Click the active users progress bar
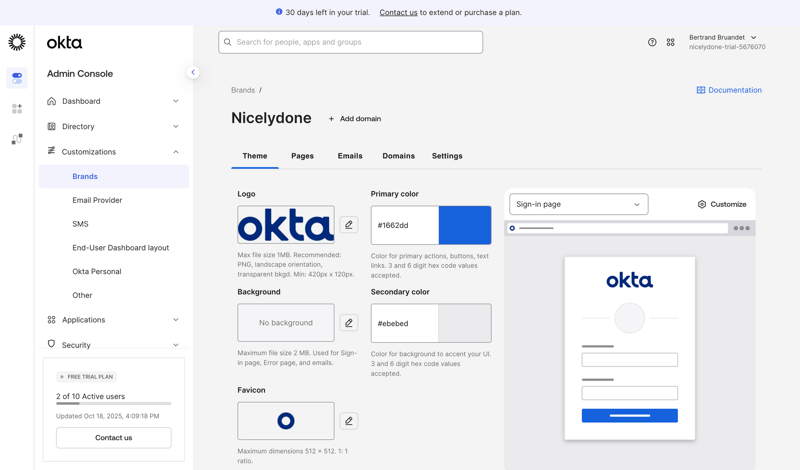This screenshot has width=800, height=470. (x=114, y=404)
